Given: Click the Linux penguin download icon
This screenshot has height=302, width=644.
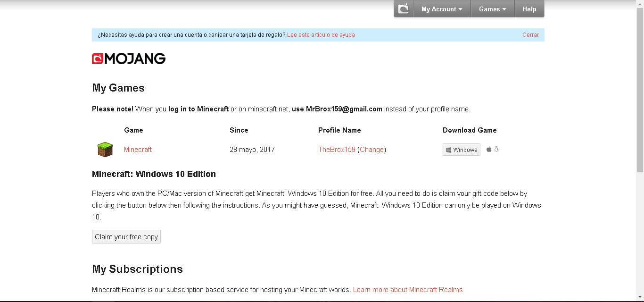Looking at the screenshot, I should 496,149.
